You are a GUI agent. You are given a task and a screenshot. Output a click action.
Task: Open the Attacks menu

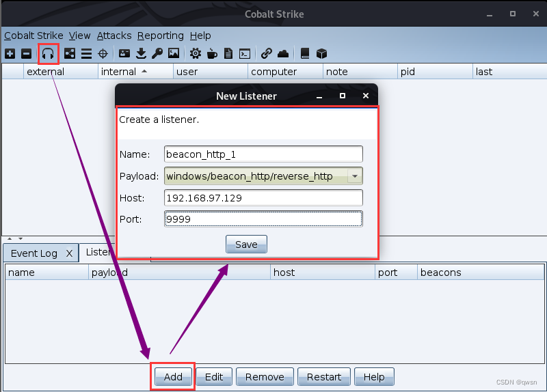click(x=114, y=36)
